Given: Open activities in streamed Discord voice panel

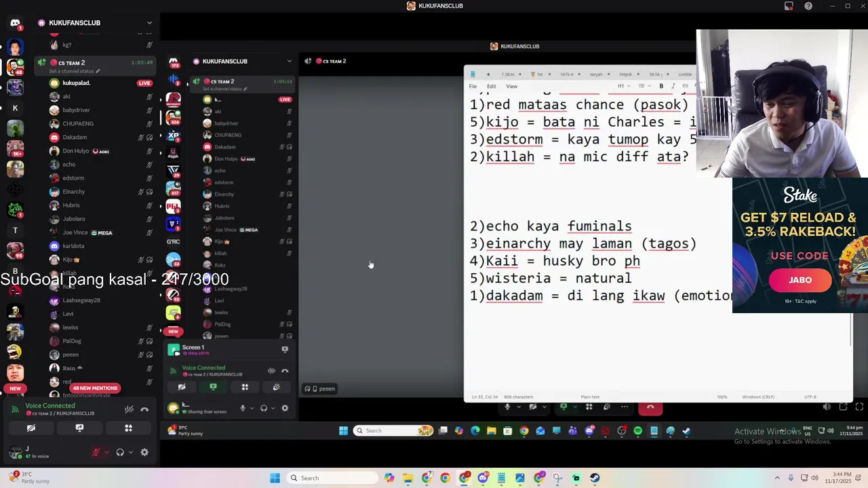Looking at the screenshot, I should point(245,387).
